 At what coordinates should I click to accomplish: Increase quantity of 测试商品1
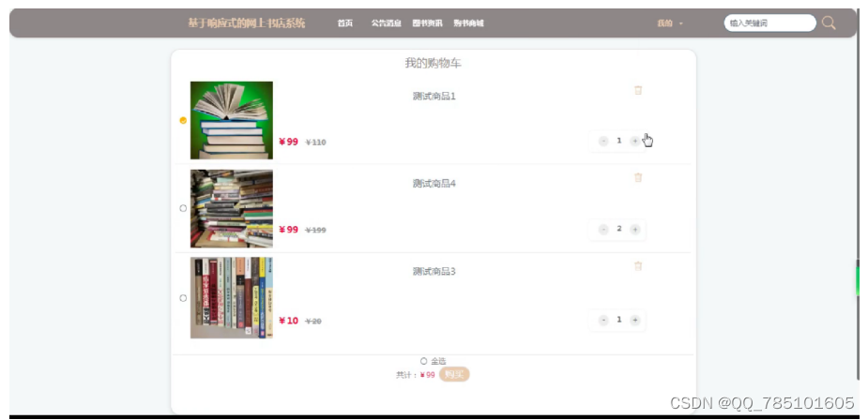[x=635, y=142]
